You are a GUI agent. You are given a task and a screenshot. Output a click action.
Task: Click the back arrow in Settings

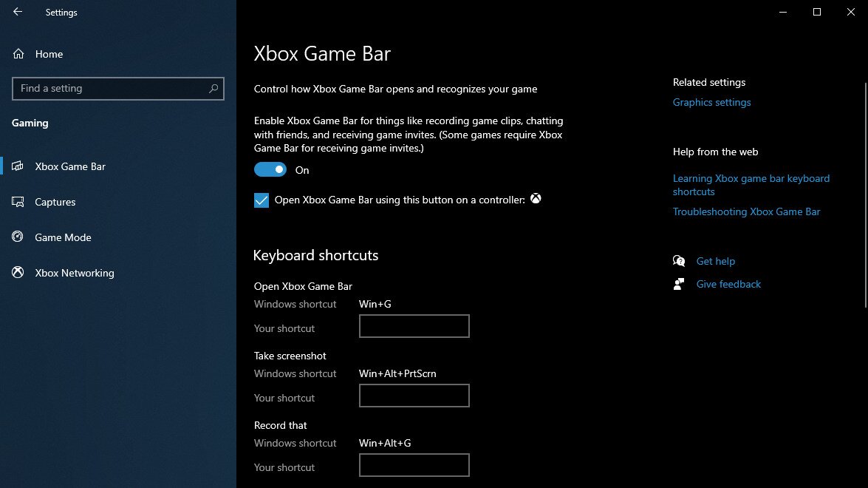coord(18,12)
